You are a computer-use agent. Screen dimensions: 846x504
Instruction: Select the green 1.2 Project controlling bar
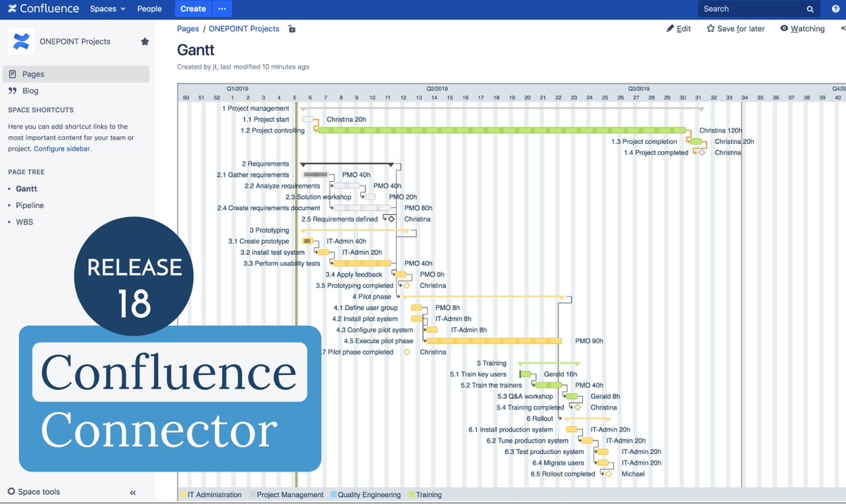pos(502,130)
